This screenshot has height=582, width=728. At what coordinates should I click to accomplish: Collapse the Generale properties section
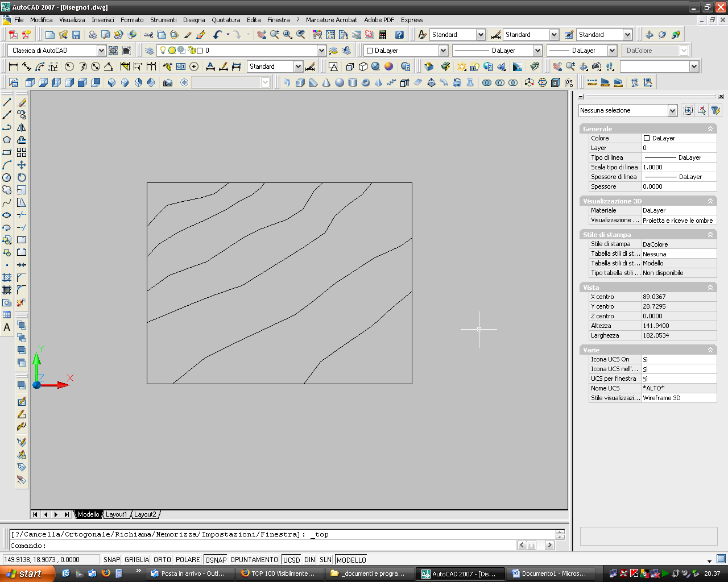[710, 129]
